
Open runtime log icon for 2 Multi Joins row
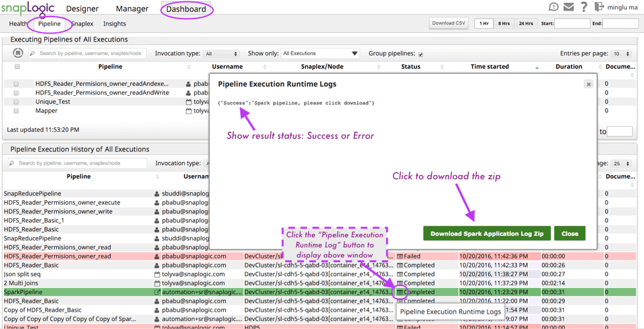(x=400, y=283)
